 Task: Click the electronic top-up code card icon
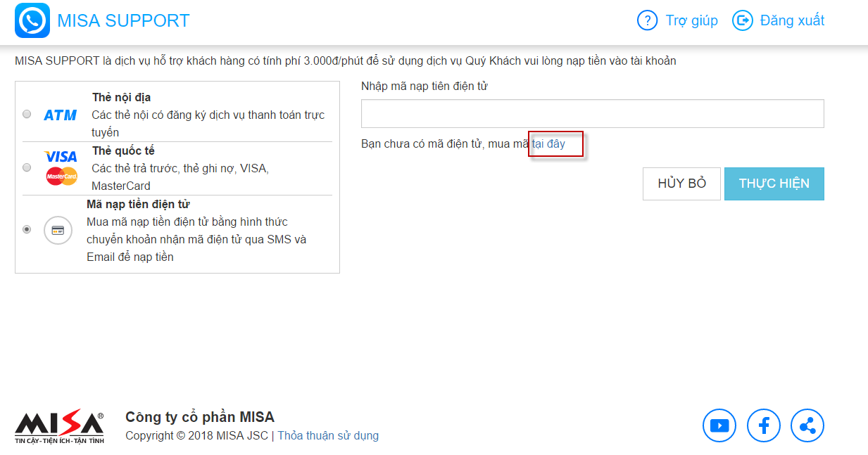coord(58,230)
